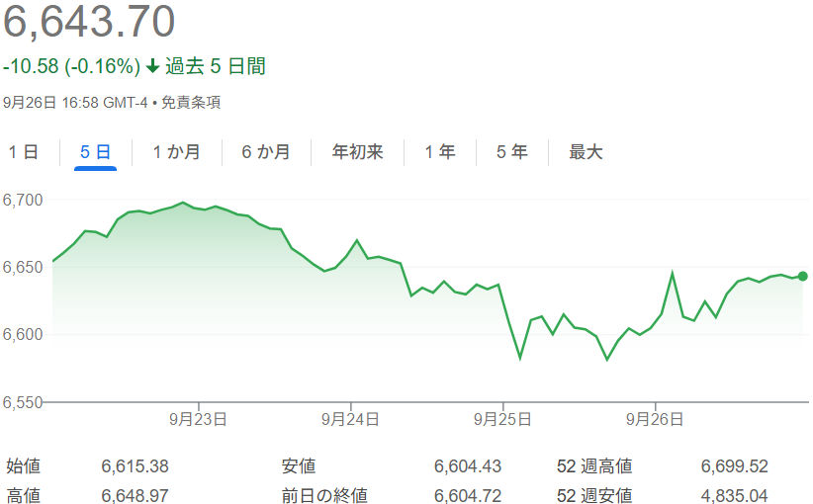Viewport: 813px width, 504px height.
Task: Click the 始値 value 6,615.38
Action: (135, 466)
